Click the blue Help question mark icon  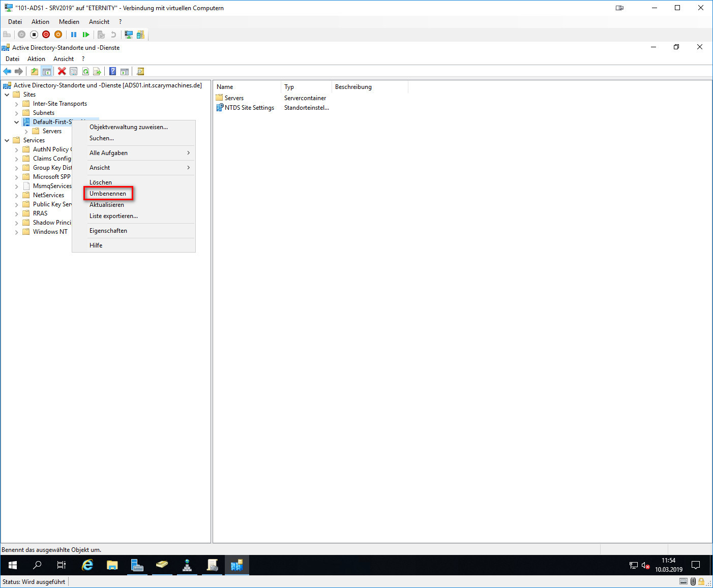[x=112, y=71]
